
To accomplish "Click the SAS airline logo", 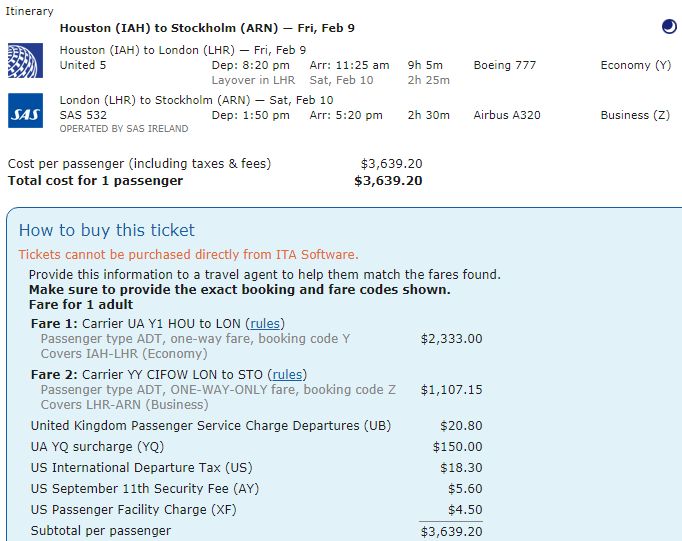I will [25, 110].
